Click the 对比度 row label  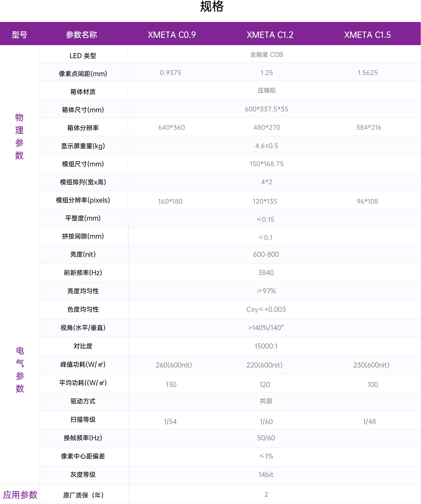pyautogui.click(x=83, y=346)
